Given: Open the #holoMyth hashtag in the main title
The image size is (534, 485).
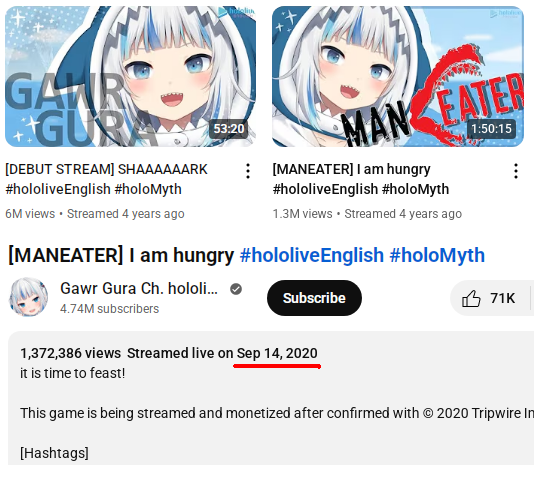Looking at the screenshot, I should (437, 255).
